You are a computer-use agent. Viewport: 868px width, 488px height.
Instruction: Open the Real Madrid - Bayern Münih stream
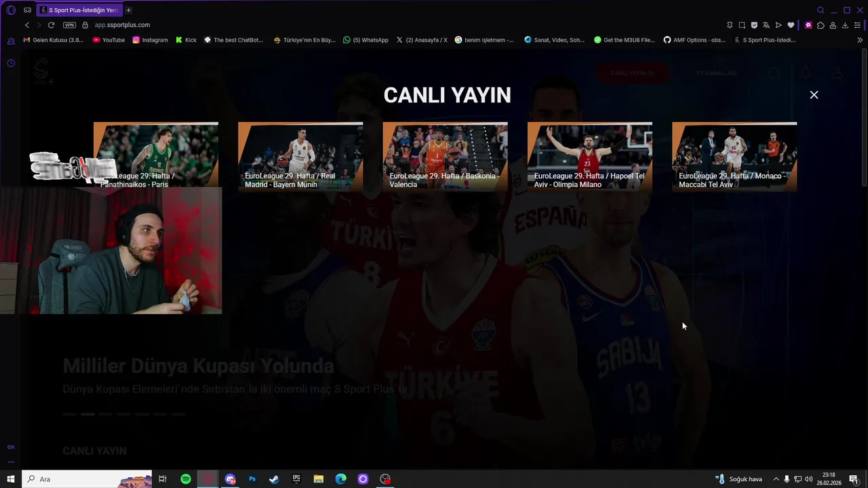click(300, 156)
